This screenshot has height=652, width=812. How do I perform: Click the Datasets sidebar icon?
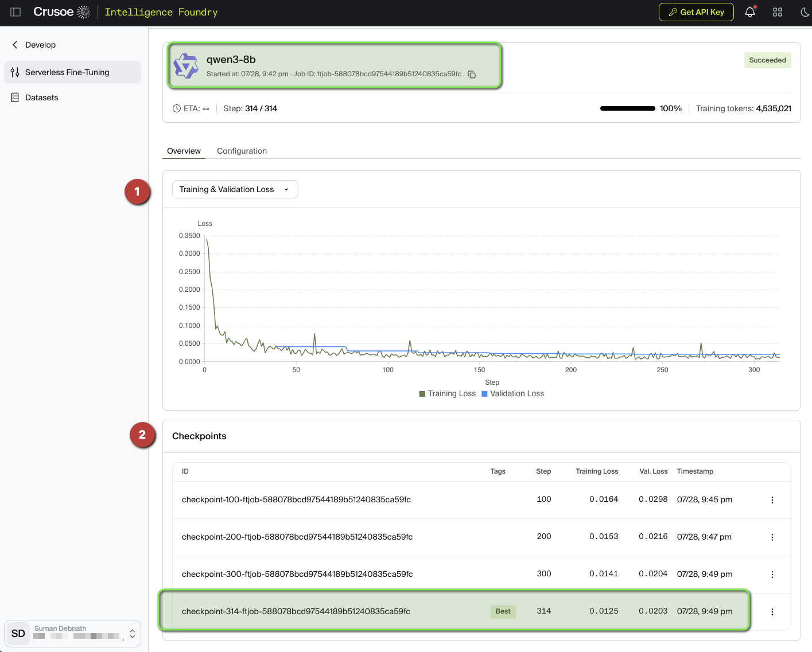(x=15, y=97)
